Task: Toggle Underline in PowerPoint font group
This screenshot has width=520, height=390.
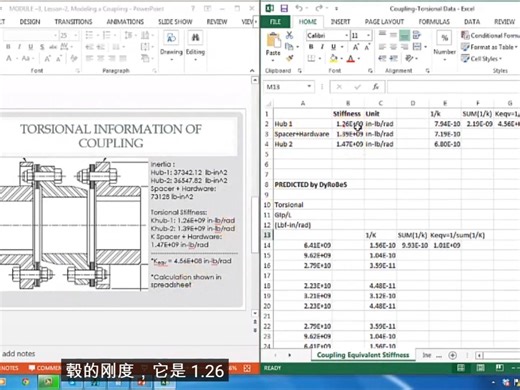Action: 31,47
